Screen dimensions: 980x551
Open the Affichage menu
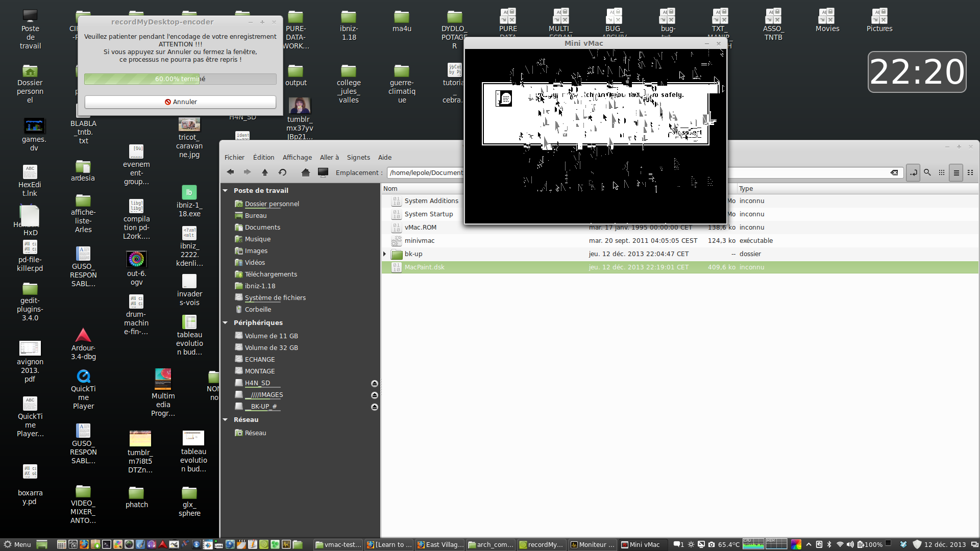point(297,157)
